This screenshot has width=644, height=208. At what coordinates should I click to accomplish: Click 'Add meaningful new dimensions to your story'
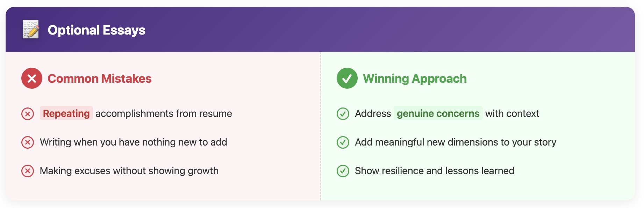(x=456, y=142)
